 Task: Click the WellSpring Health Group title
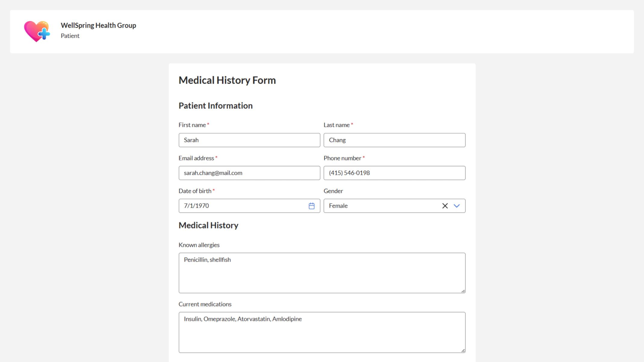98,26
